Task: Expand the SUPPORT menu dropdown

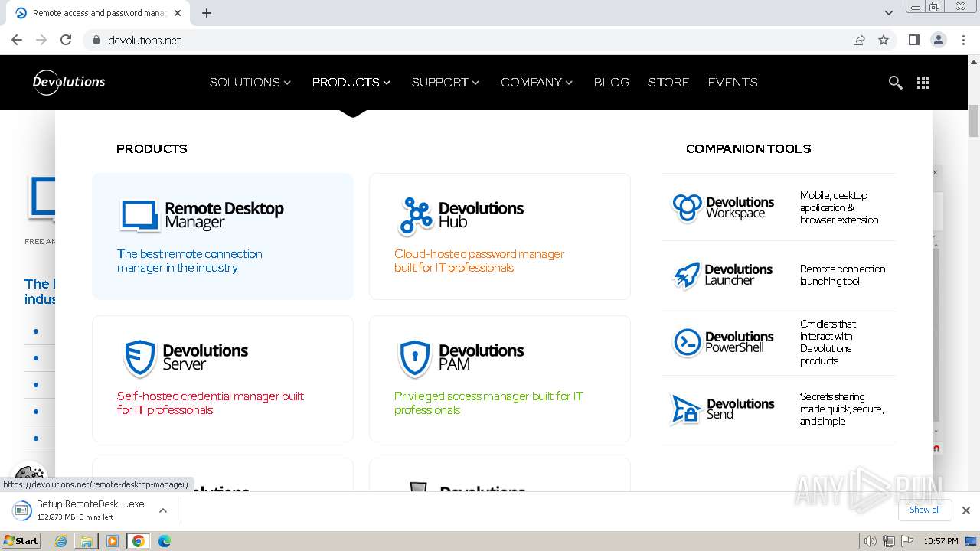Action: pyautogui.click(x=446, y=83)
